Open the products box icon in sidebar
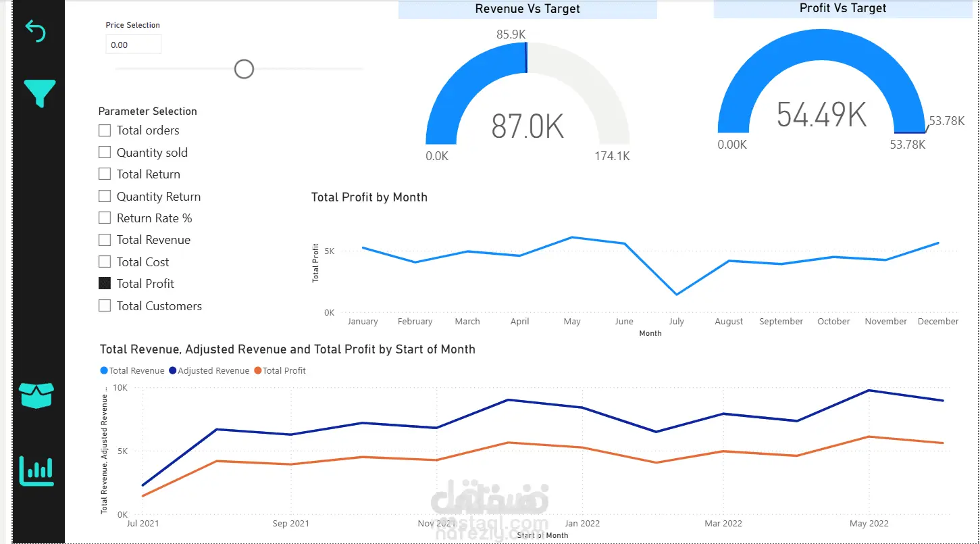The image size is (980, 544). [x=36, y=395]
